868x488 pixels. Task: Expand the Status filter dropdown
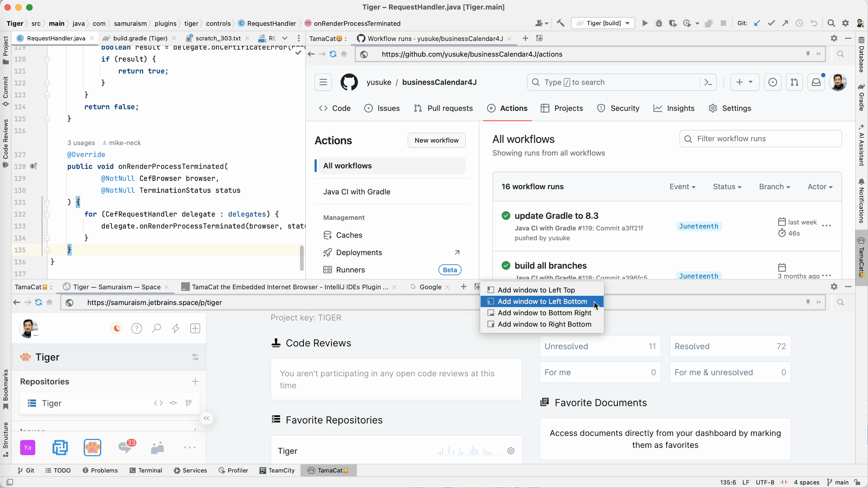tap(727, 187)
